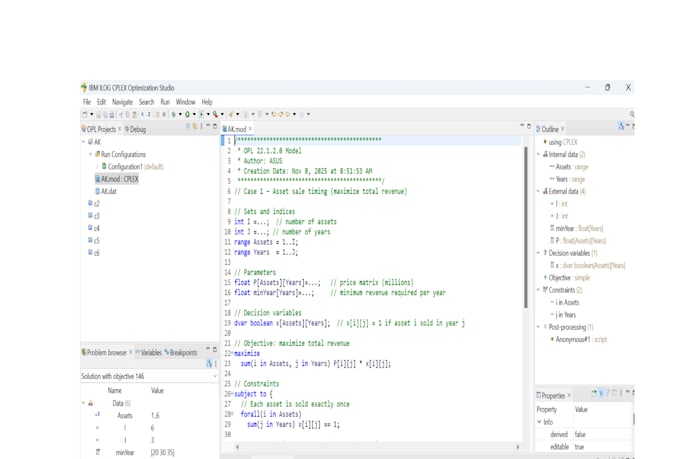Switch to the Debug tab
This screenshot has height=459, width=680.
coord(135,129)
